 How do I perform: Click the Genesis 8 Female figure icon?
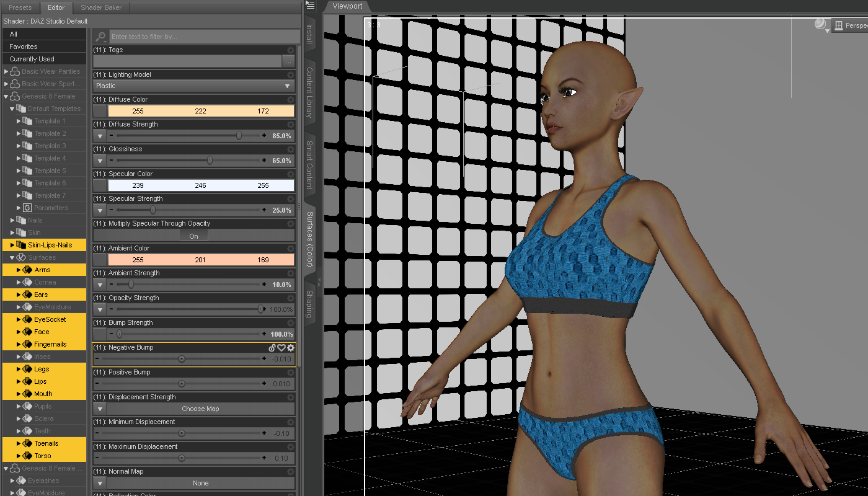pyautogui.click(x=15, y=96)
